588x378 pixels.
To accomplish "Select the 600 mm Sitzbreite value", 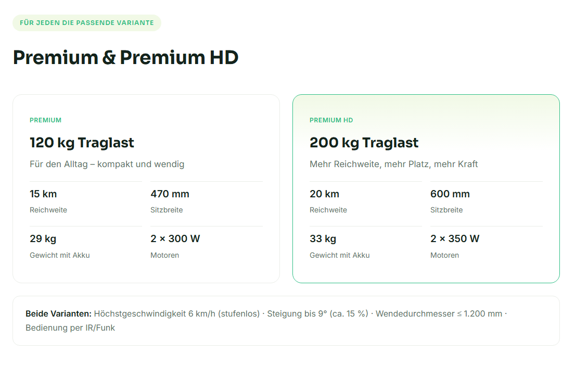I will click(x=450, y=194).
